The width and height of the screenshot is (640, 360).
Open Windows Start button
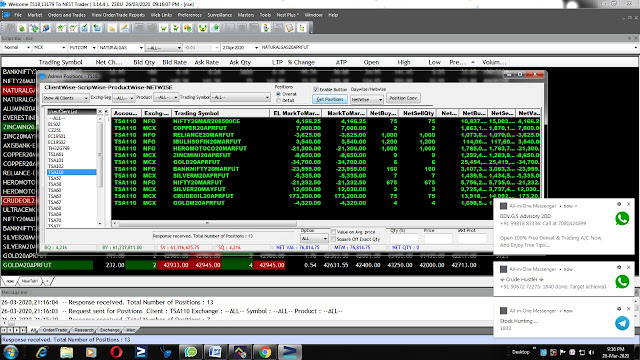pos(11,352)
